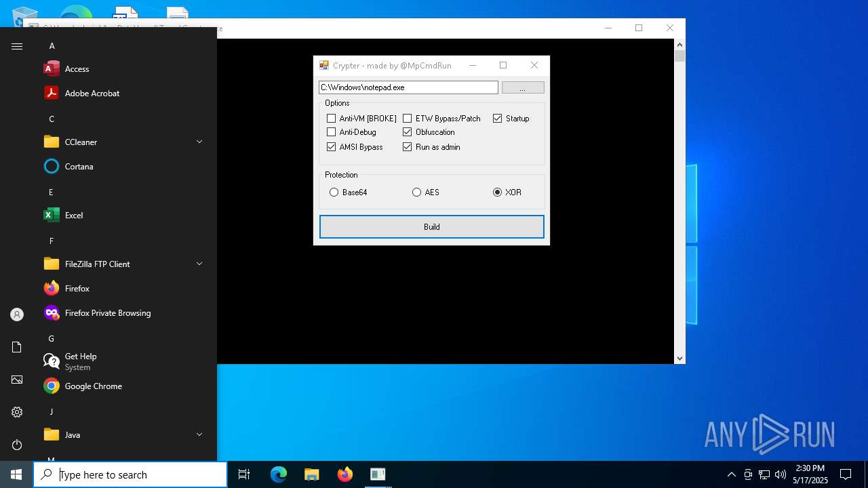Click the file path input field
This screenshot has width=868, height=488.
[408, 87]
